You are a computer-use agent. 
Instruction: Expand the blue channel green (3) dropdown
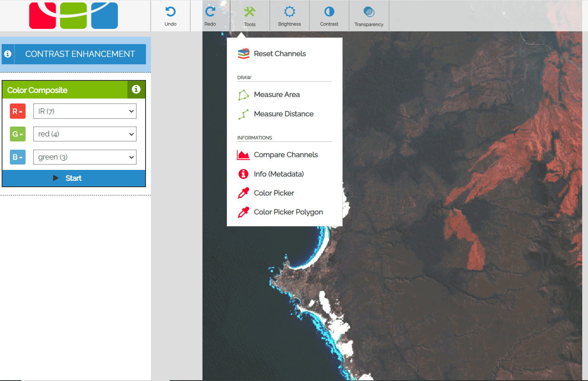85,157
